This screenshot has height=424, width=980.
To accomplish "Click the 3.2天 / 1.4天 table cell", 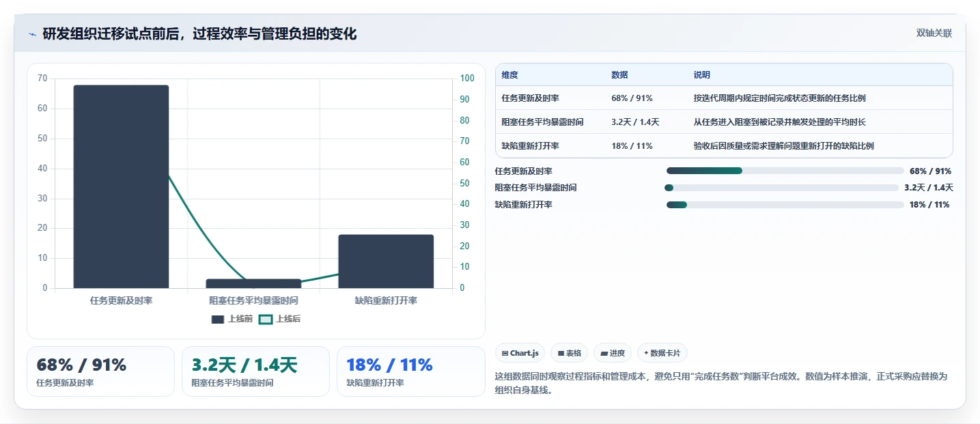I will tap(635, 122).
